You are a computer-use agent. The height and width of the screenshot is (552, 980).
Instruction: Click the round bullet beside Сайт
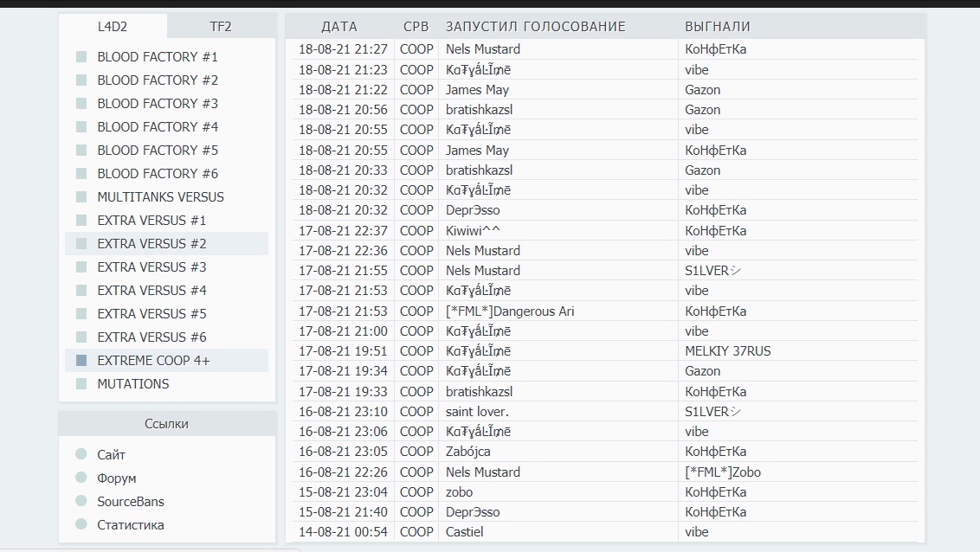coord(81,454)
